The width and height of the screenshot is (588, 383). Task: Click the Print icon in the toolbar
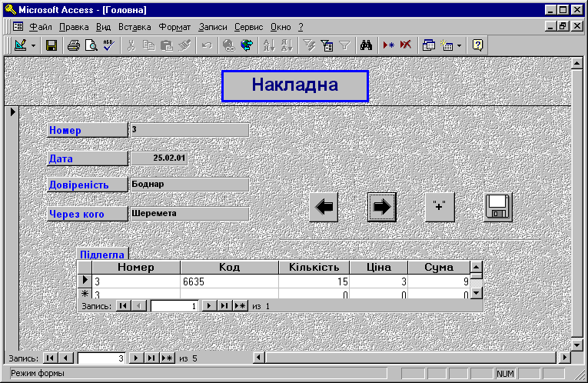[x=74, y=45]
